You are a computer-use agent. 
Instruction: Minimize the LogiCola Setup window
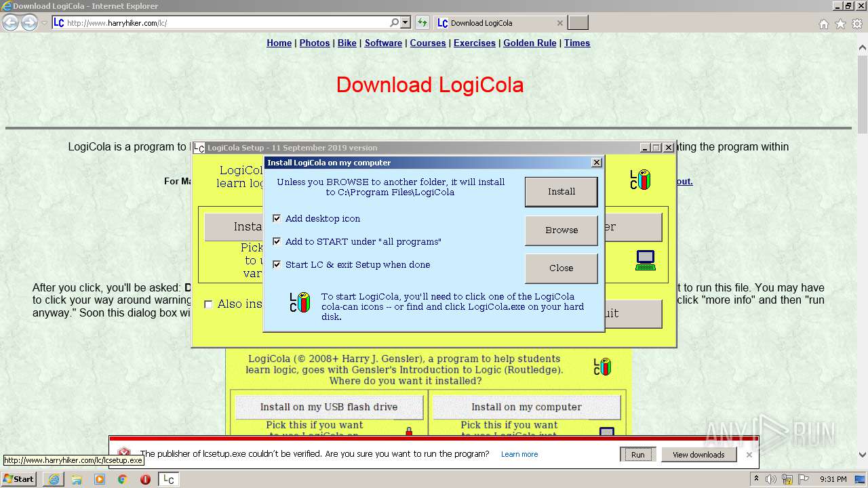click(x=645, y=148)
